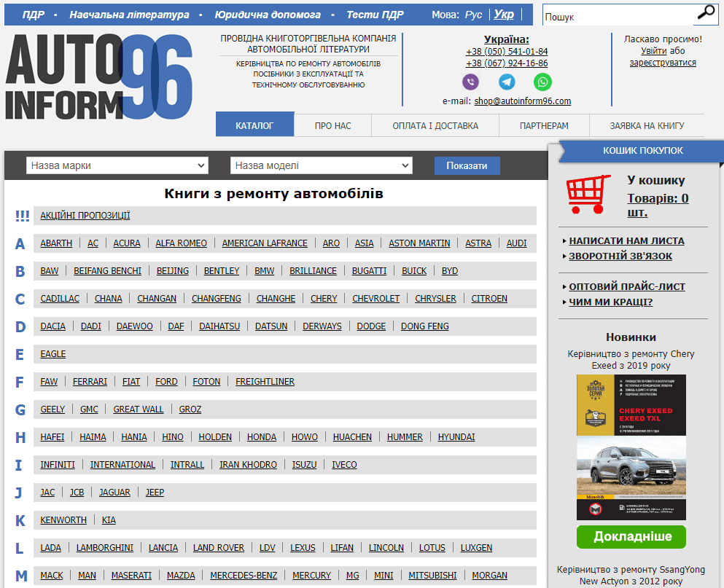Open the KIA brand link

109,520
